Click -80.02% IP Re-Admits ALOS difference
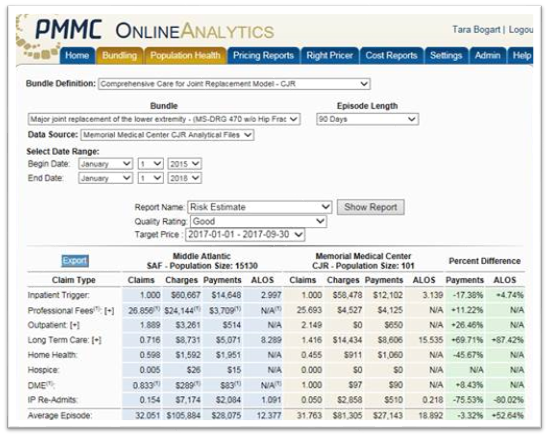The width and height of the screenshot is (549, 437). coord(508,400)
